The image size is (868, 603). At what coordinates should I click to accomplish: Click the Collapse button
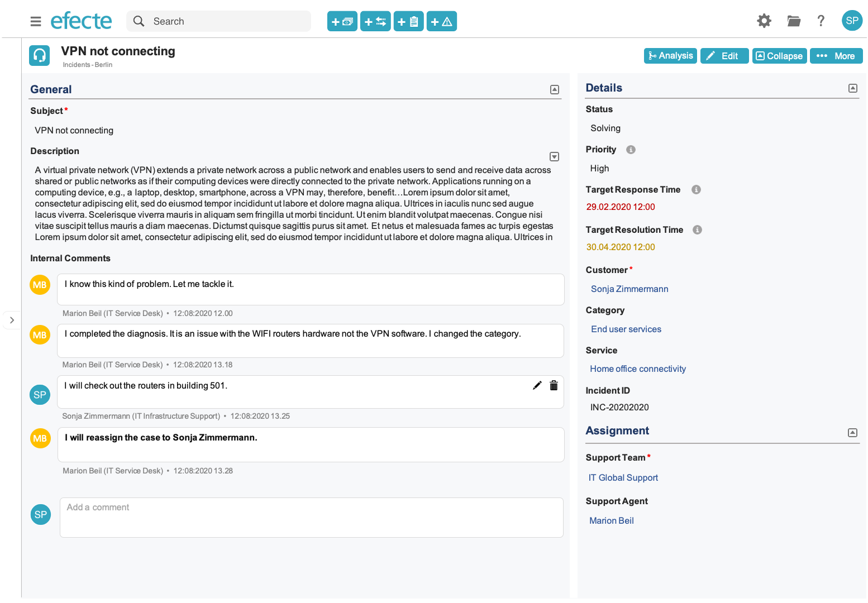pos(779,56)
